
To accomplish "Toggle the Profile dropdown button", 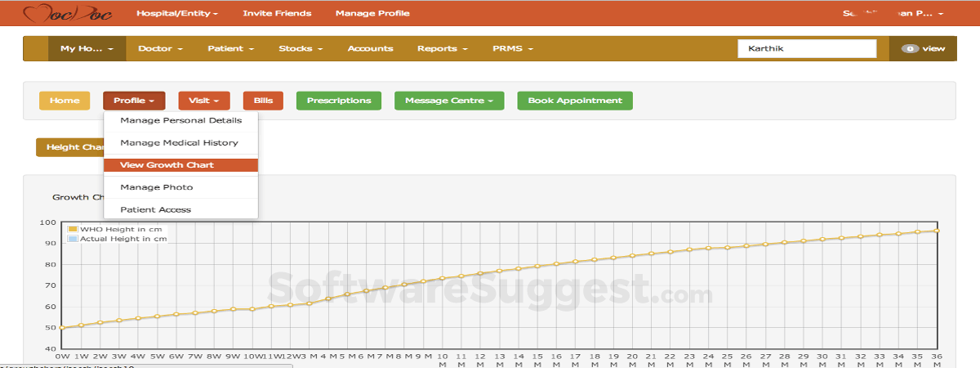I will tap(134, 101).
